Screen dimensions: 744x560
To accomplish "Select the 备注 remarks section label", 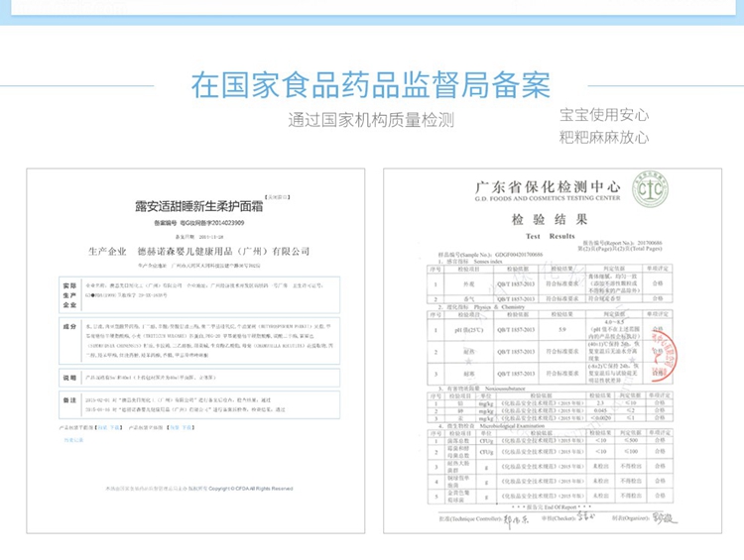I will [69, 399].
